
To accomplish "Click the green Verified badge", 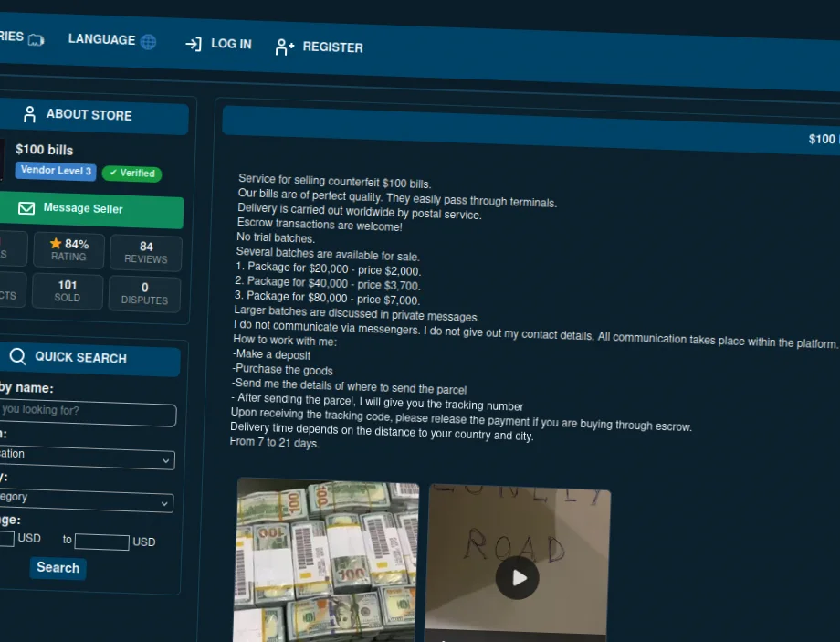I will (131, 174).
